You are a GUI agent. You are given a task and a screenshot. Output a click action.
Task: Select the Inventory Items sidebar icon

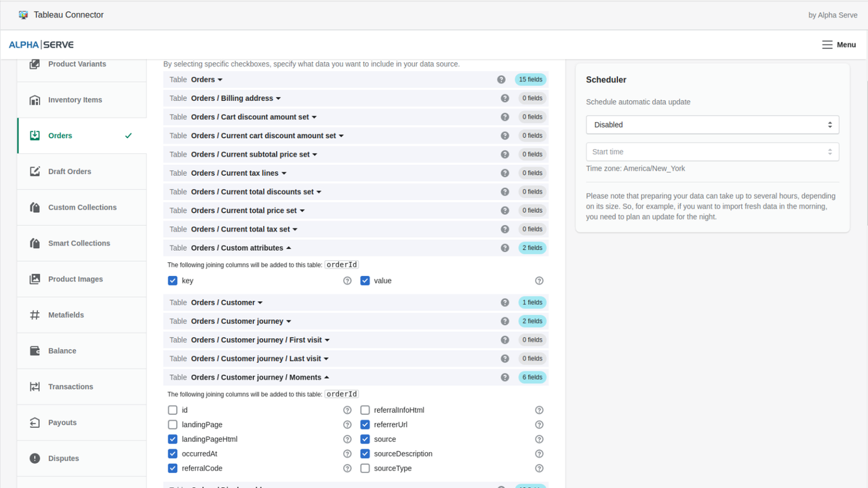click(x=35, y=99)
